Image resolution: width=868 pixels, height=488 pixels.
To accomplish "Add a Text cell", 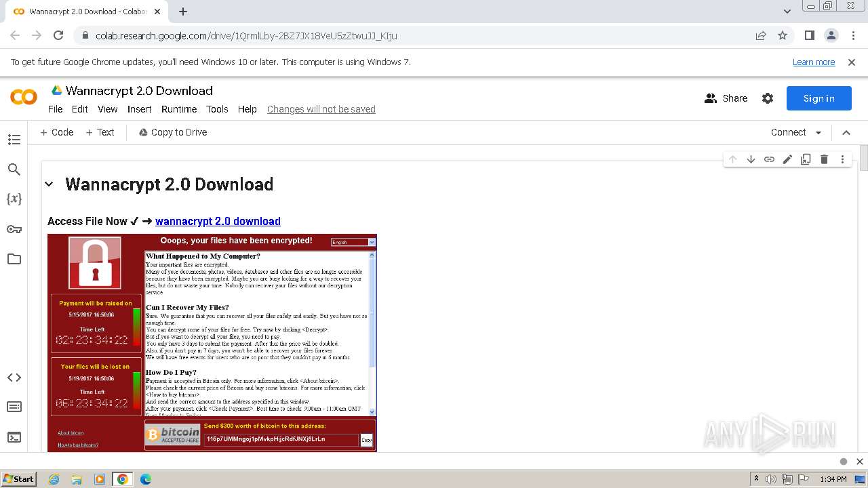I will 100,132.
